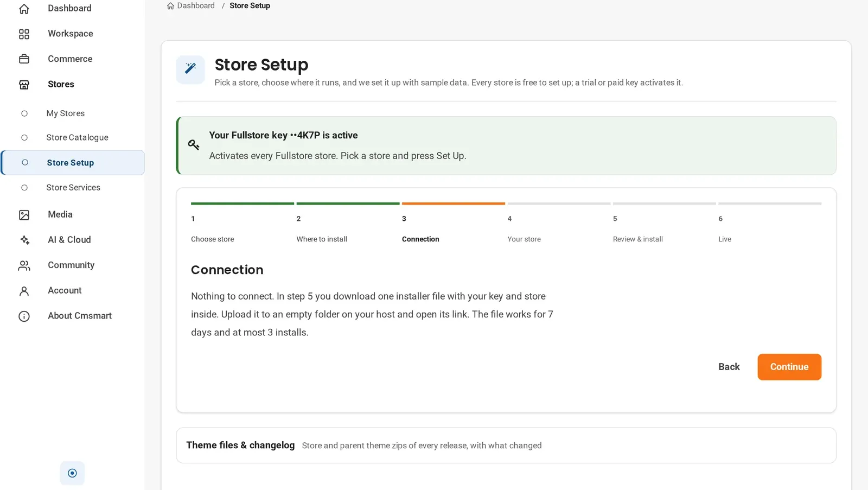Click the Store Catalogue circle bullet
Viewport: 868px width, 490px height.
coord(24,138)
